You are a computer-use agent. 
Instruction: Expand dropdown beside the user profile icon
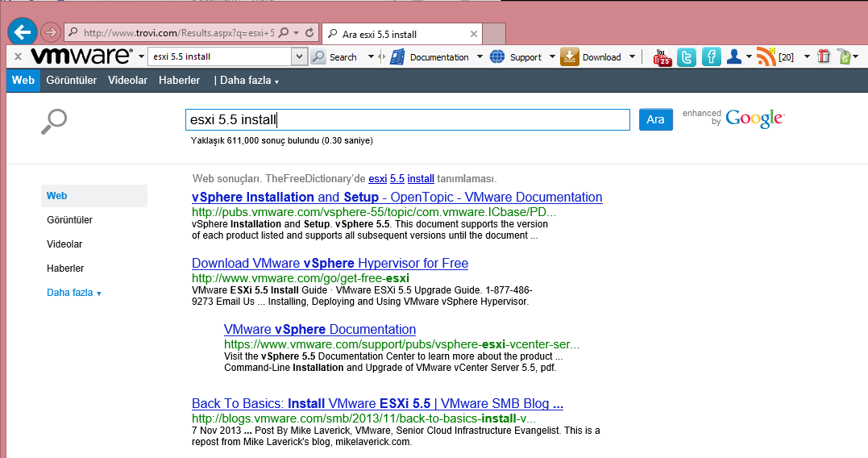tap(749, 56)
